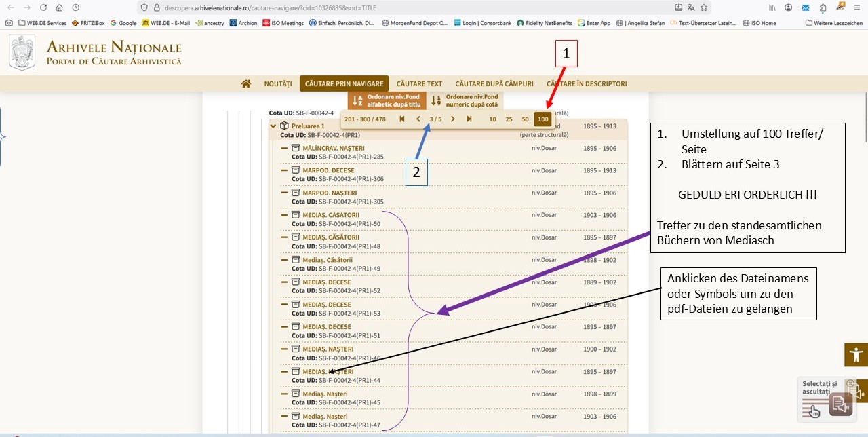Click the browser back arrow

click(x=10, y=7)
